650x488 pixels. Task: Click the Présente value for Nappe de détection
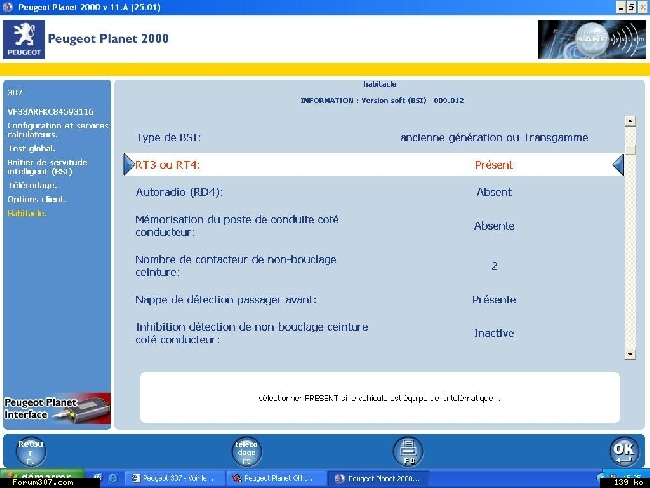pos(494,299)
